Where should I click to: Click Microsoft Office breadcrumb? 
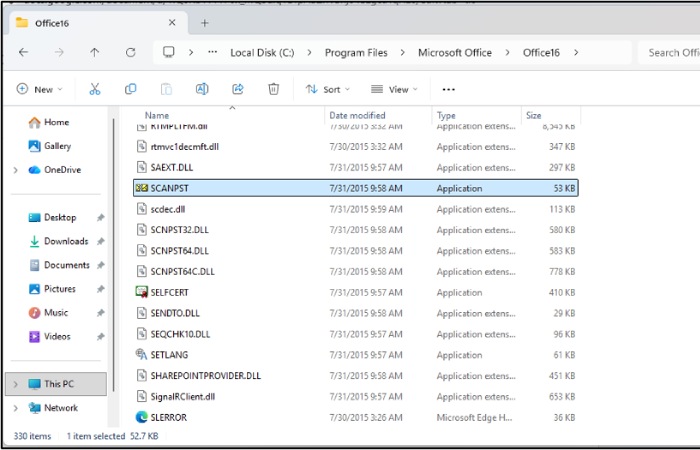455,53
